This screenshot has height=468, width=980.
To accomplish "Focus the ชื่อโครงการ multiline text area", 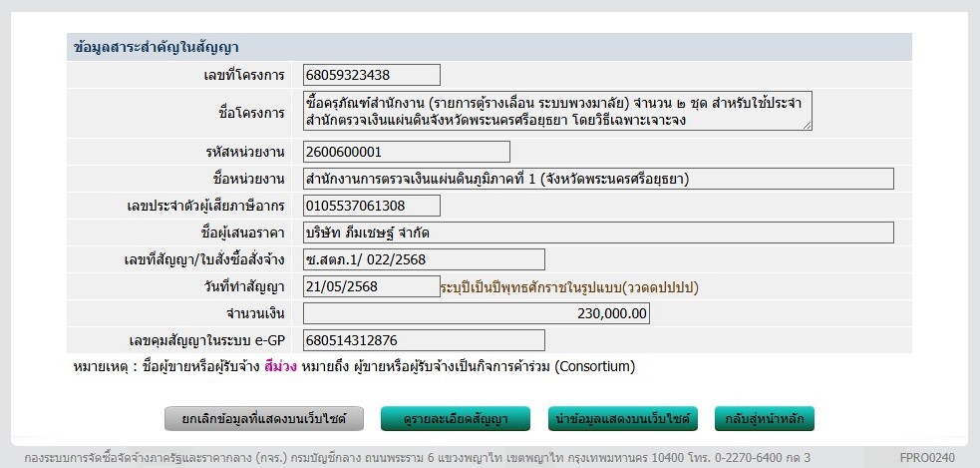I will (x=556, y=111).
